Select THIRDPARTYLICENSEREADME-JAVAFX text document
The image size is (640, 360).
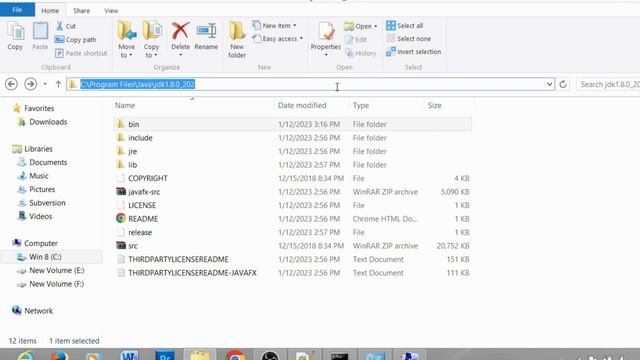292,272
